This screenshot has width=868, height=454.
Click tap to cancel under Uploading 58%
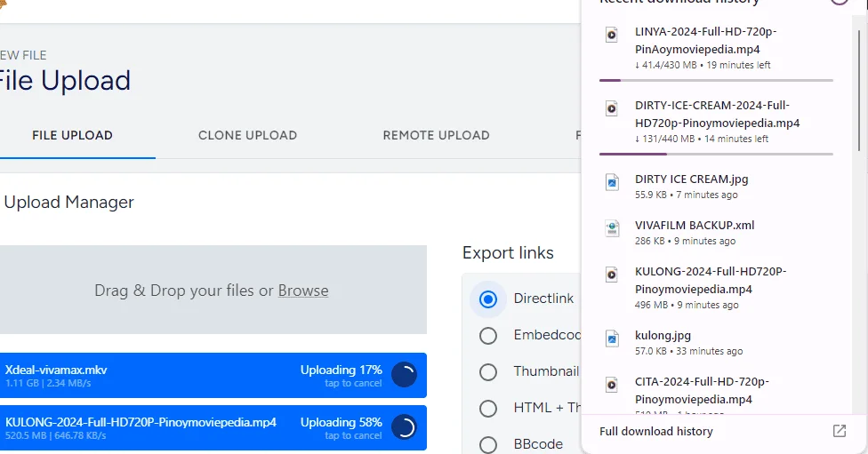click(x=353, y=435)
